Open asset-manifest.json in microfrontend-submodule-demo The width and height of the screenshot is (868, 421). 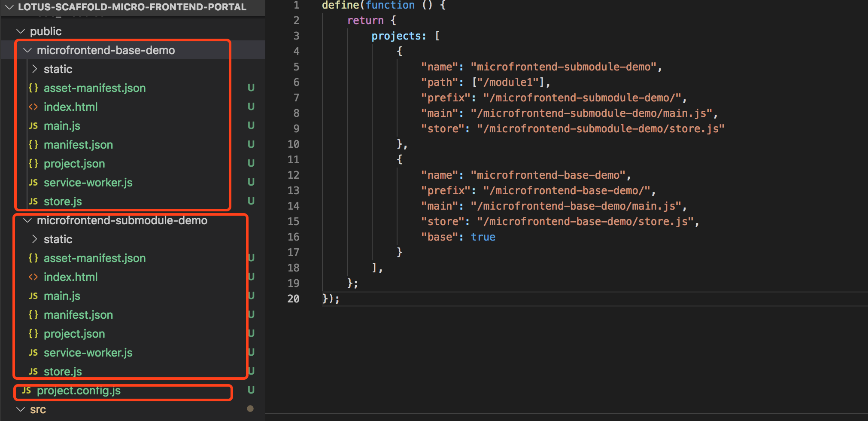[x=95, y=258]
